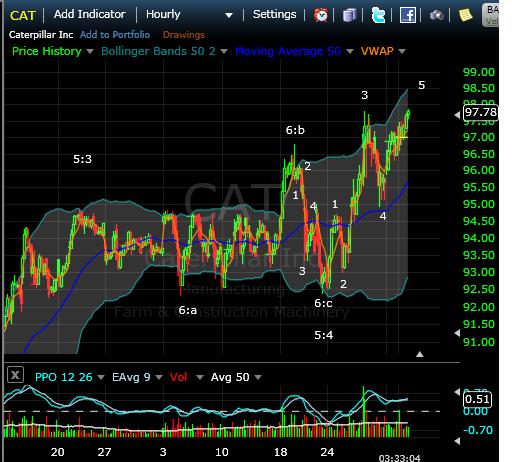This screenshot has height=462, width=512.
Task: Click the database stack icon
Action: tap(349, 15)
